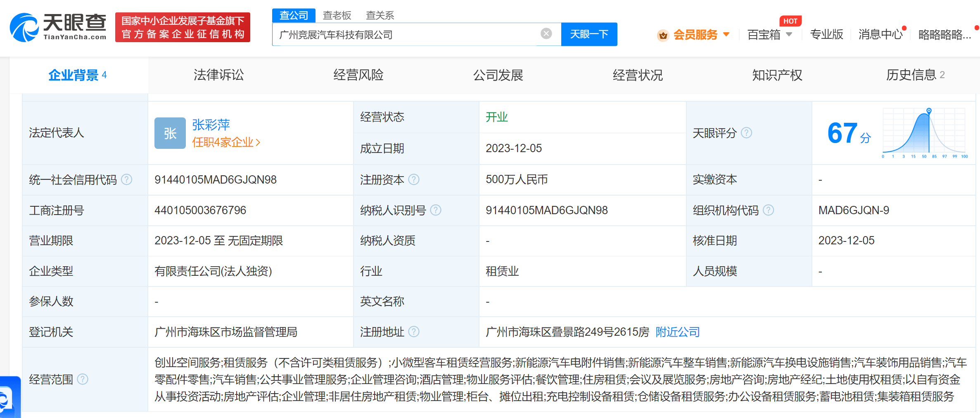Click 成立日期 label
This screenshot has height=418, width=980.
point(382,148)
